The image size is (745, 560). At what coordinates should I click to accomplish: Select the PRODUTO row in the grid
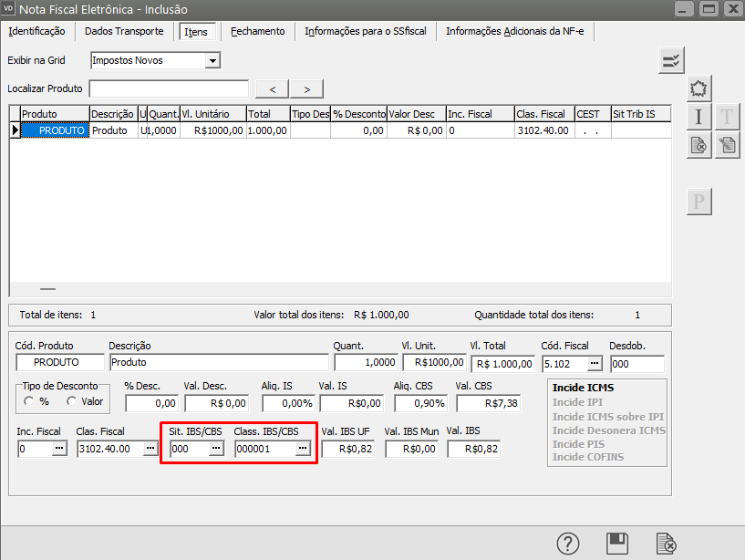pyautogui.click(x=55, y=130)
